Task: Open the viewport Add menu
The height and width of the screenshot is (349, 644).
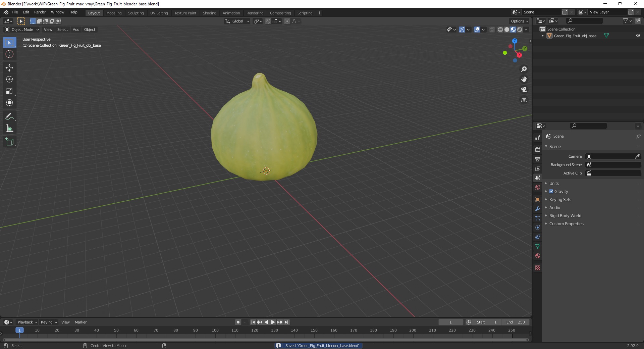Action: (x=76, y=30)
